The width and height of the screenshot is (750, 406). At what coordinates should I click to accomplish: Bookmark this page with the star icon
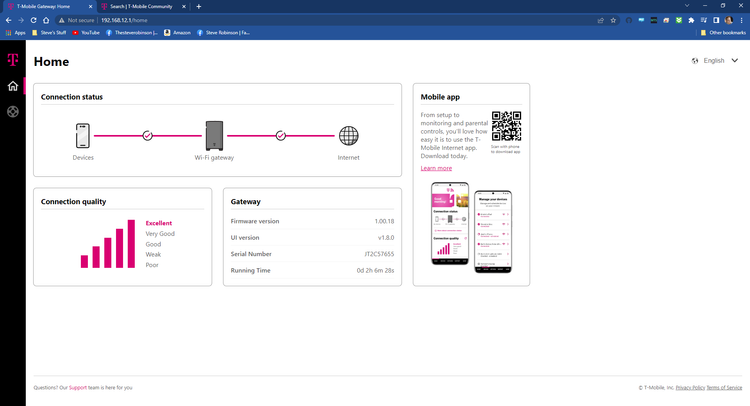pos(613,20)
